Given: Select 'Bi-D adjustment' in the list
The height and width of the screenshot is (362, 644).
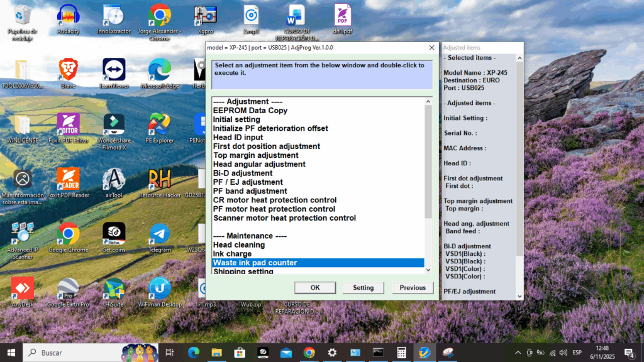Looking at the screenshot, I should point(243,173).
